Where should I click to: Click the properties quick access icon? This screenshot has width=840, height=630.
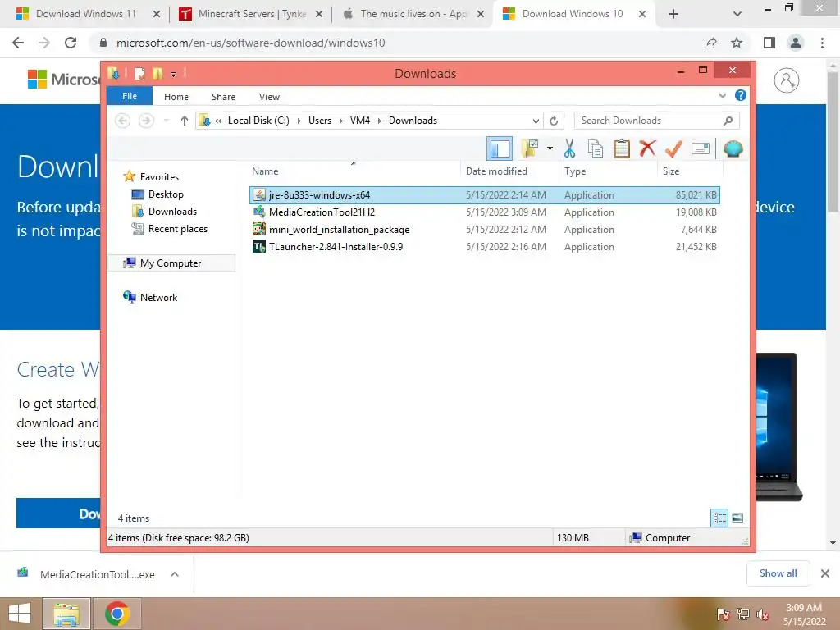click(139, 73)
